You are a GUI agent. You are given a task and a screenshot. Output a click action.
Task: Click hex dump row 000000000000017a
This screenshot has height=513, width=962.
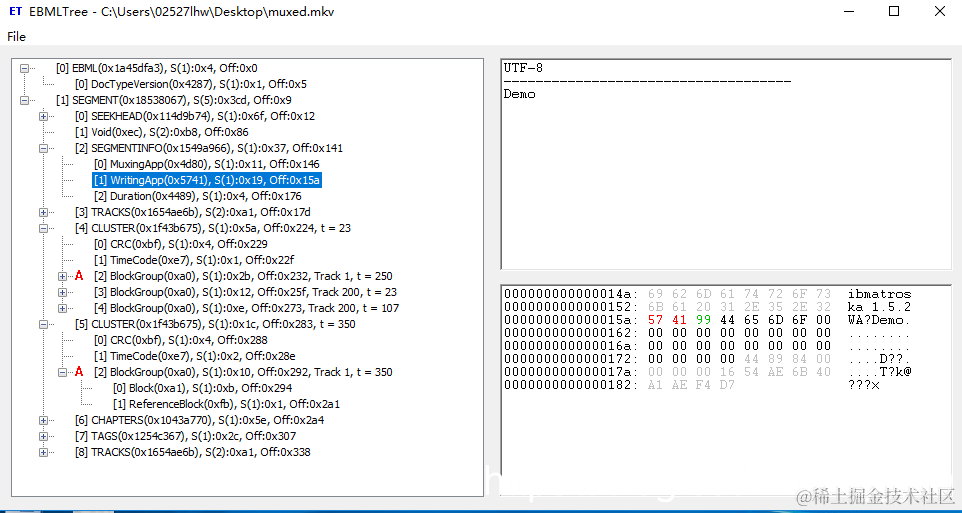pos(707,371)
